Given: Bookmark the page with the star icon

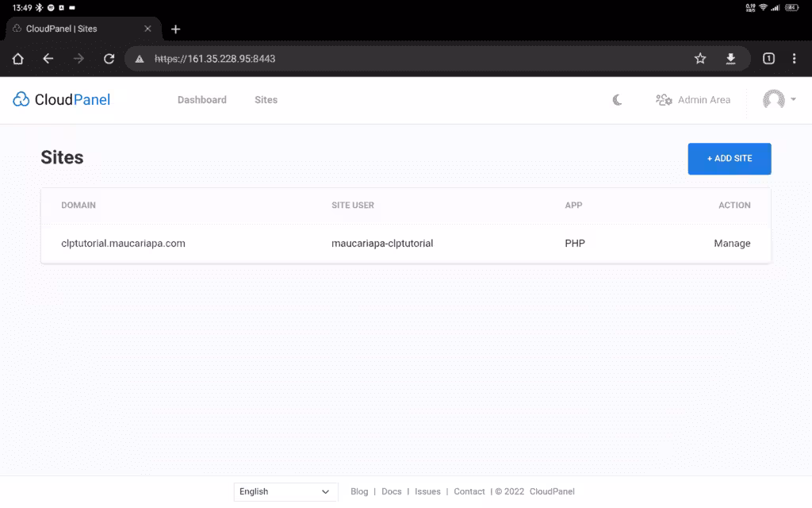Looking at the screenshot, I should [x=700, y=59].
